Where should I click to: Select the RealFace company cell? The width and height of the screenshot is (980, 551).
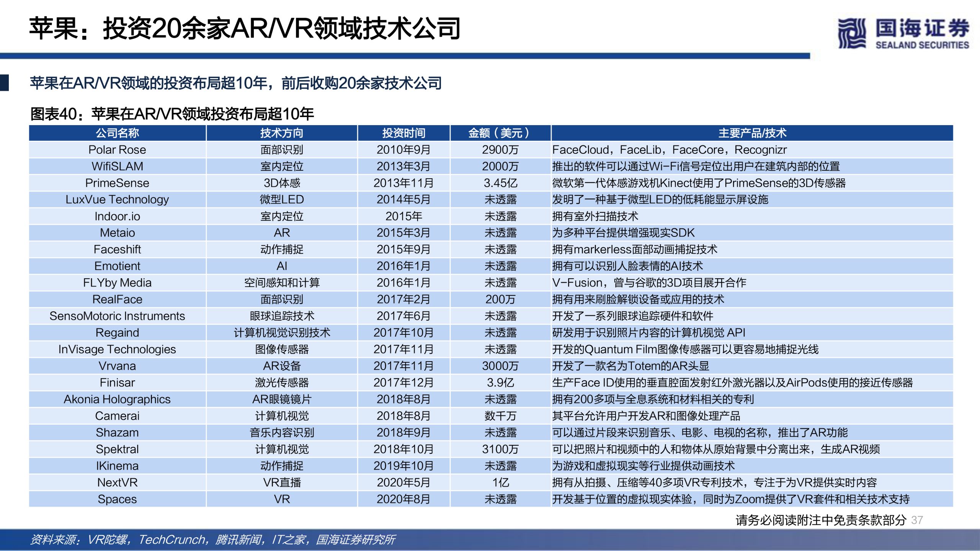point(117,299)
